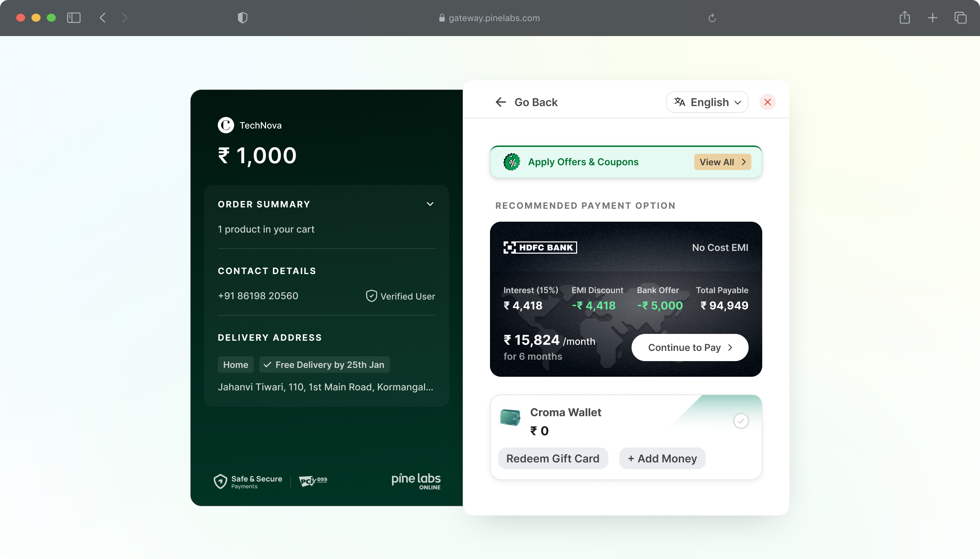Click the Total Payable ₹ 94,949 value

(724, 306)
